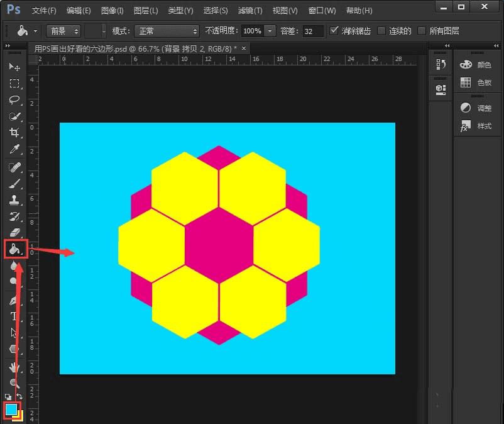Screen dimensions: 504x424
Task: Select the Eyedropper tool
Action: (14, 150)
